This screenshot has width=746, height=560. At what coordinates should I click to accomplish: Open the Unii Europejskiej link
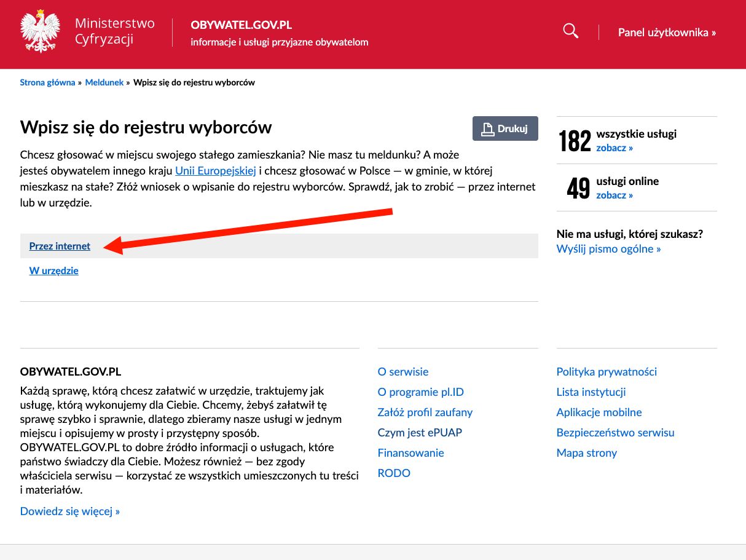click(x=216, y=170)
